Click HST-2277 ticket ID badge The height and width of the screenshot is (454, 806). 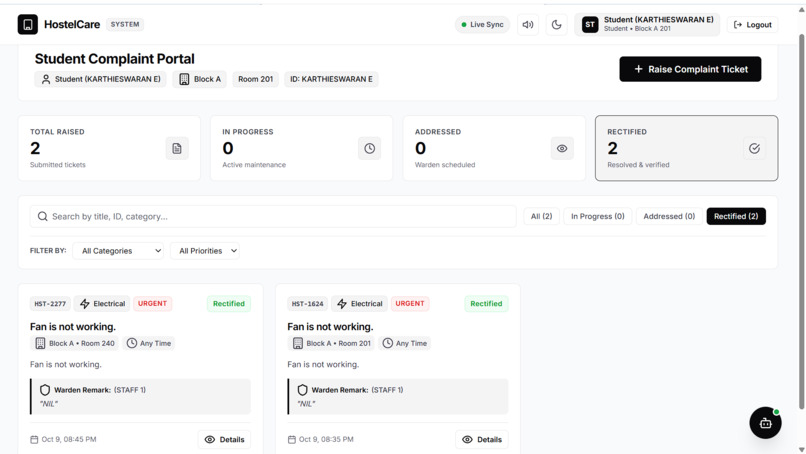(x=50, y=304)
